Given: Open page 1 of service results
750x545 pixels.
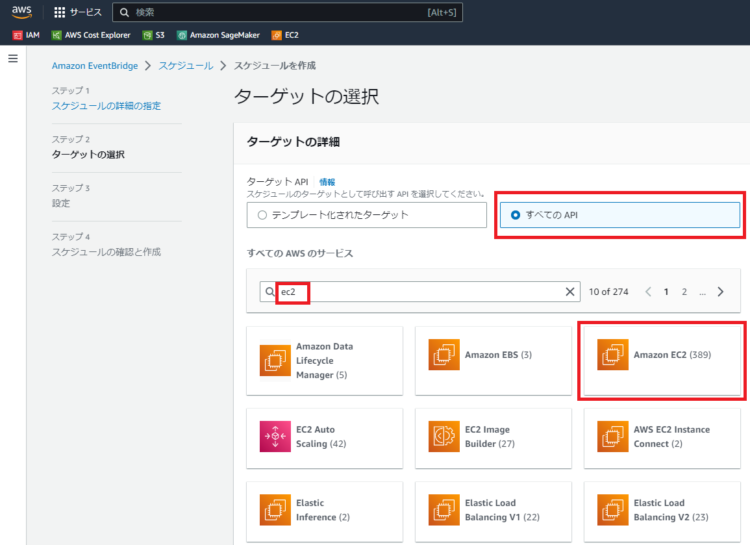Looking at the screenshot, I should click(666, 291).
